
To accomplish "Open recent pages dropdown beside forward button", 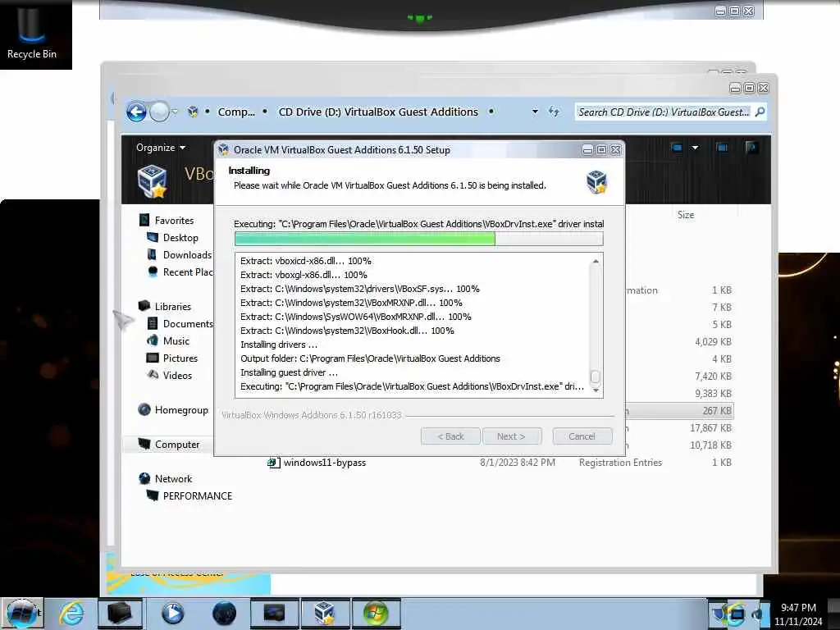I will [175, 112].
